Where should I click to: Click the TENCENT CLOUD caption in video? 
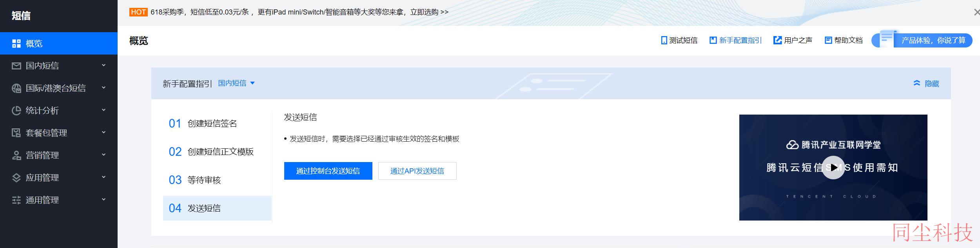[831, 196]
